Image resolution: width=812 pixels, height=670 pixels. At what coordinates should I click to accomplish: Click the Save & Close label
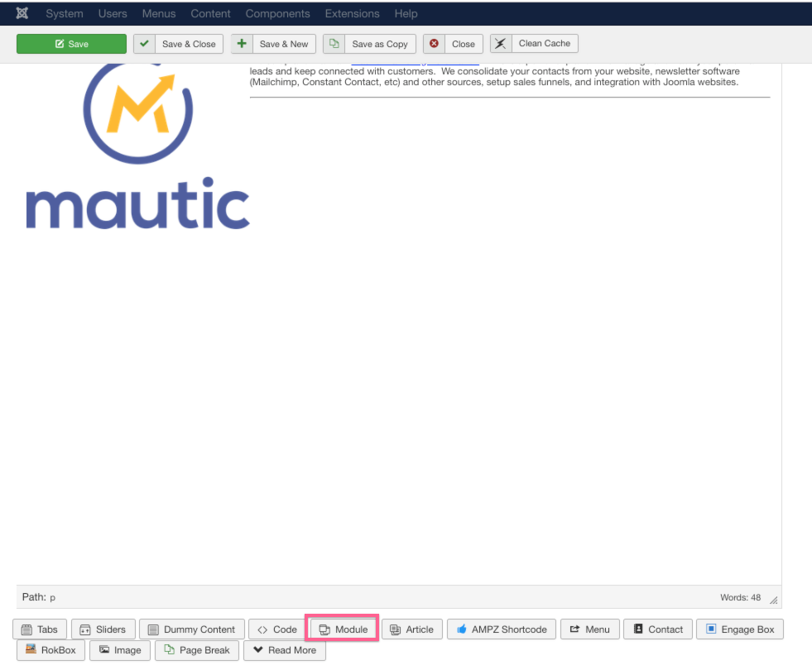coord(189,44)
